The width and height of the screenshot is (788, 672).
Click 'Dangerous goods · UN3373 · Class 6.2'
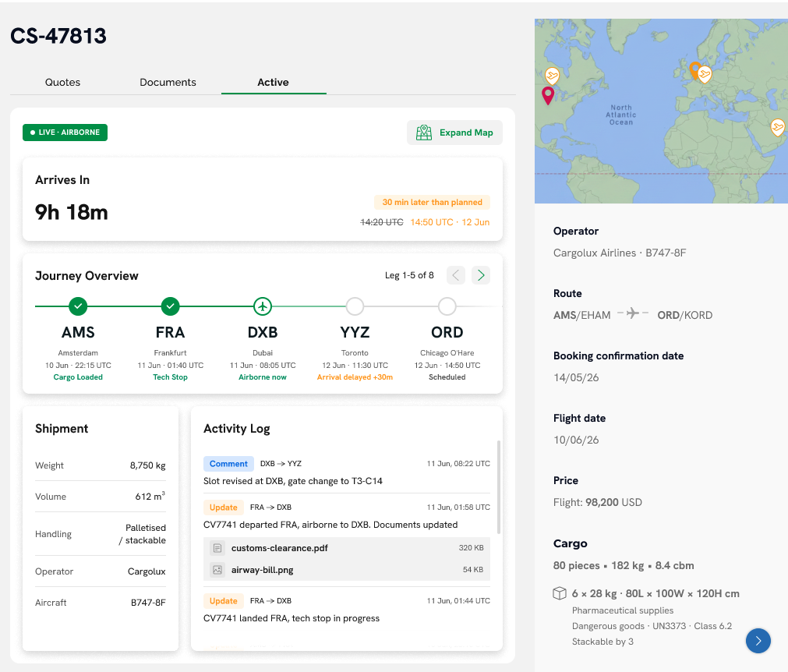tap(652, 626)
